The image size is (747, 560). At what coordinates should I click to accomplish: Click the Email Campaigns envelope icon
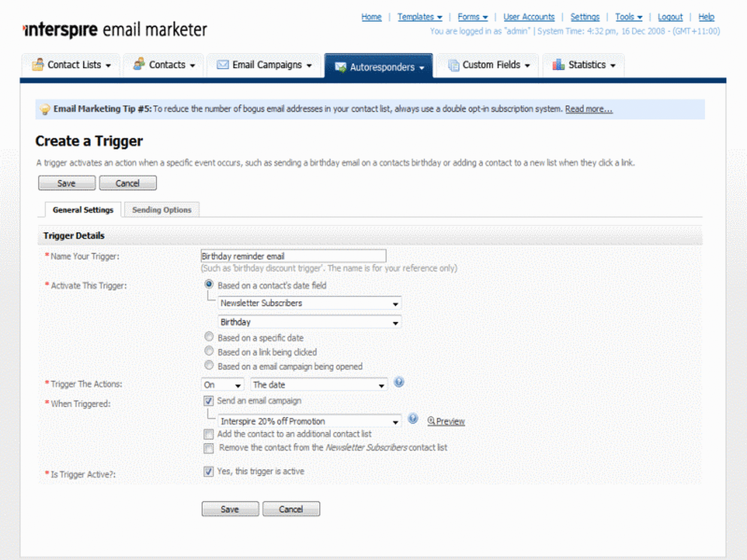223,65
